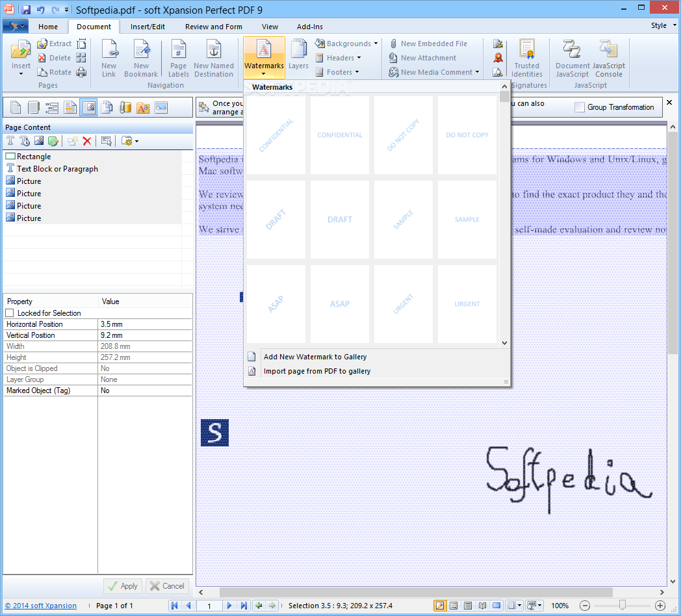This screenshot has width=681, height=616.
Task: Expand the folder settings dropdown in Page Content
Action: coord(137,141)
